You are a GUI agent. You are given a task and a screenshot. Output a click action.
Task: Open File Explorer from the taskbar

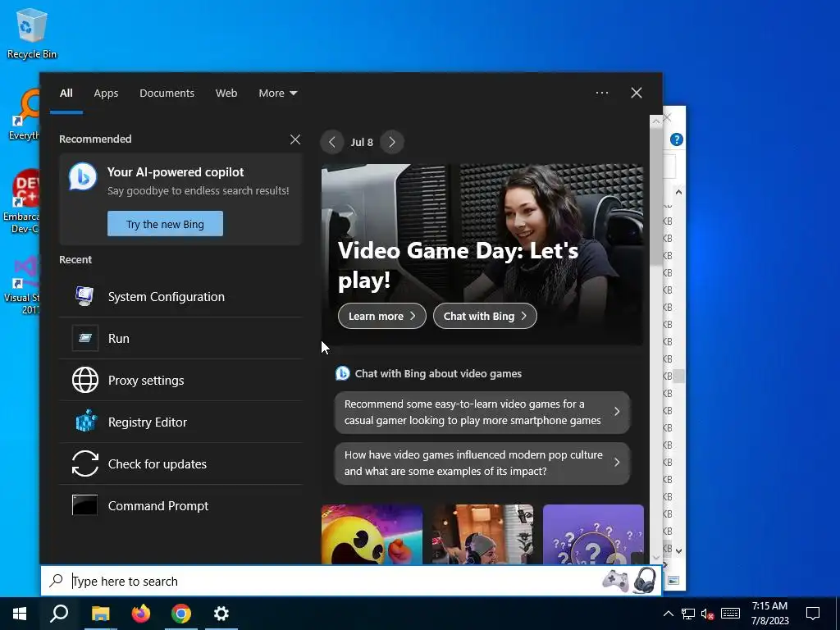coord(100,614)
